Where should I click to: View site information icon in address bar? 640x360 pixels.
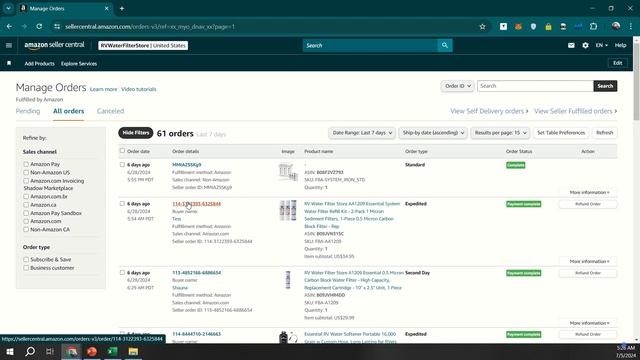click(x=57, y=27)
